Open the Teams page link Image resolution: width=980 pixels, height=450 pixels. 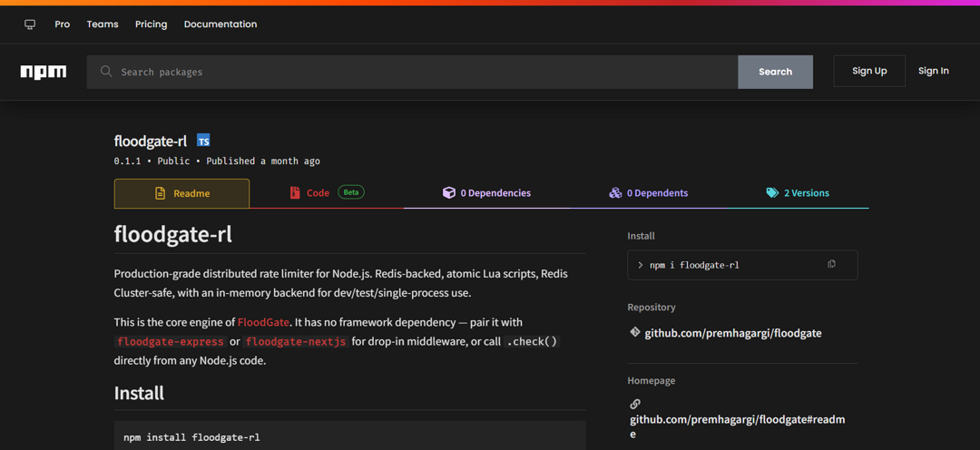pyautogui.click(x=103, y=24)
